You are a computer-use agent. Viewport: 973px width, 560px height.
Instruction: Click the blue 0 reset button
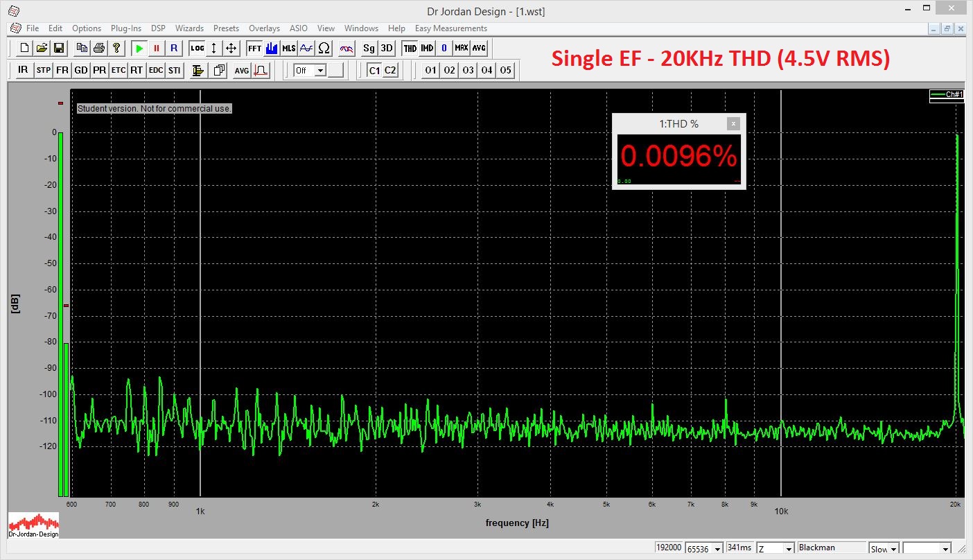pos(444,48)
